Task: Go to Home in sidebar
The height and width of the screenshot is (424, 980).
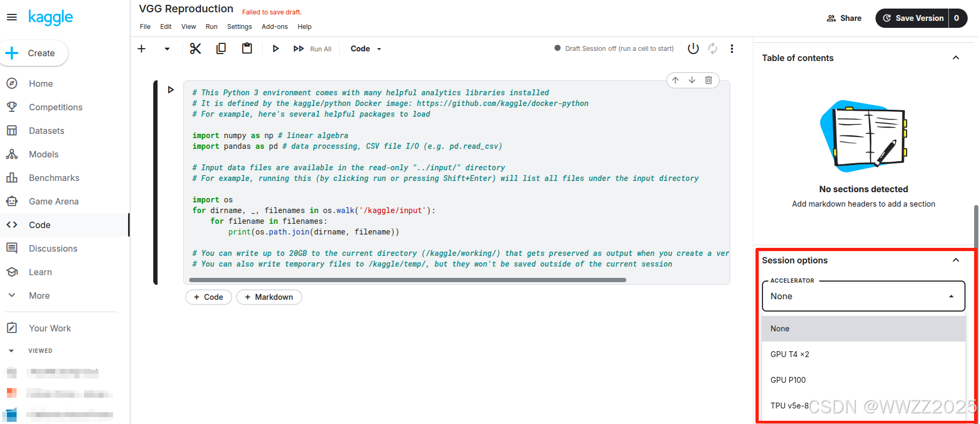Action: coord(41,84)
